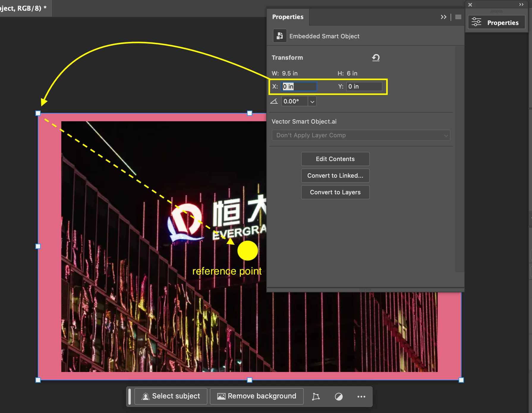Open the Don't Apply Layer Comp dropdown
This screenshot has height=413, width=532.
(361, 135)
